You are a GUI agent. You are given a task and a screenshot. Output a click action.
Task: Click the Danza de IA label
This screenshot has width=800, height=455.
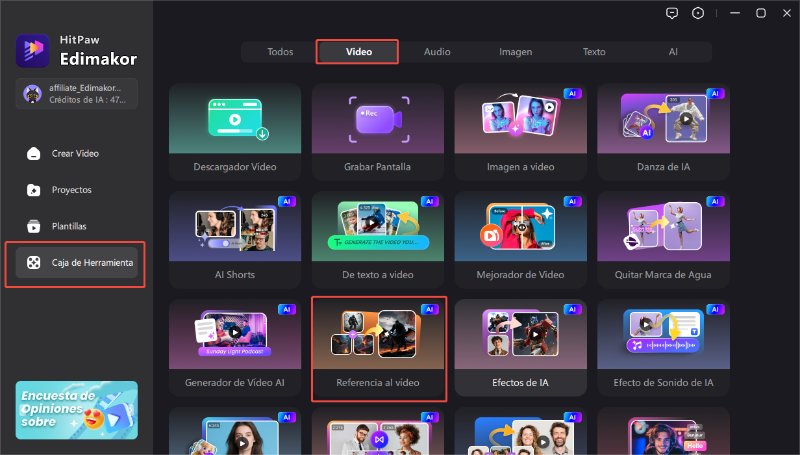(x=663, y=167)
